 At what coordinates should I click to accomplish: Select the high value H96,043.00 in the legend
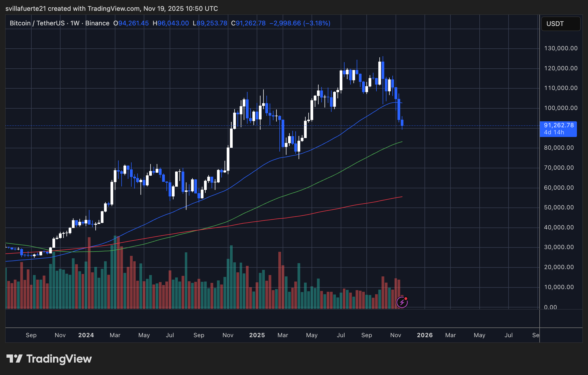tap(171, 23)
